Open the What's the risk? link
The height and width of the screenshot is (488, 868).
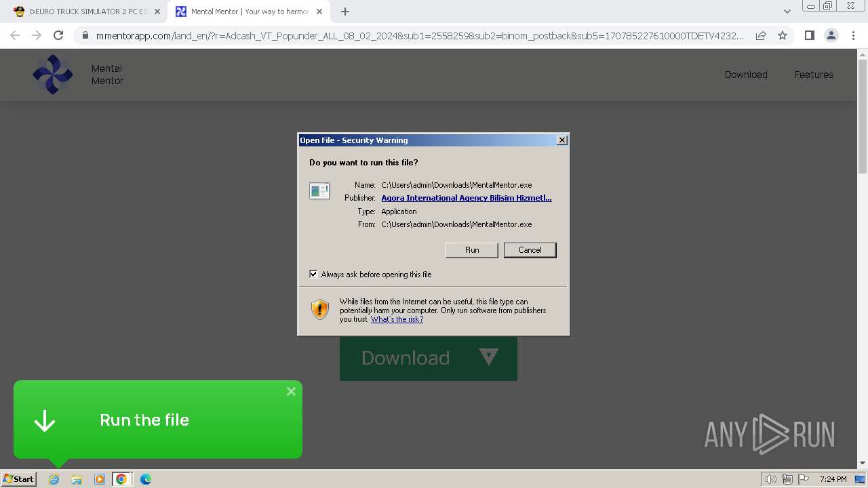click(397, 319)
